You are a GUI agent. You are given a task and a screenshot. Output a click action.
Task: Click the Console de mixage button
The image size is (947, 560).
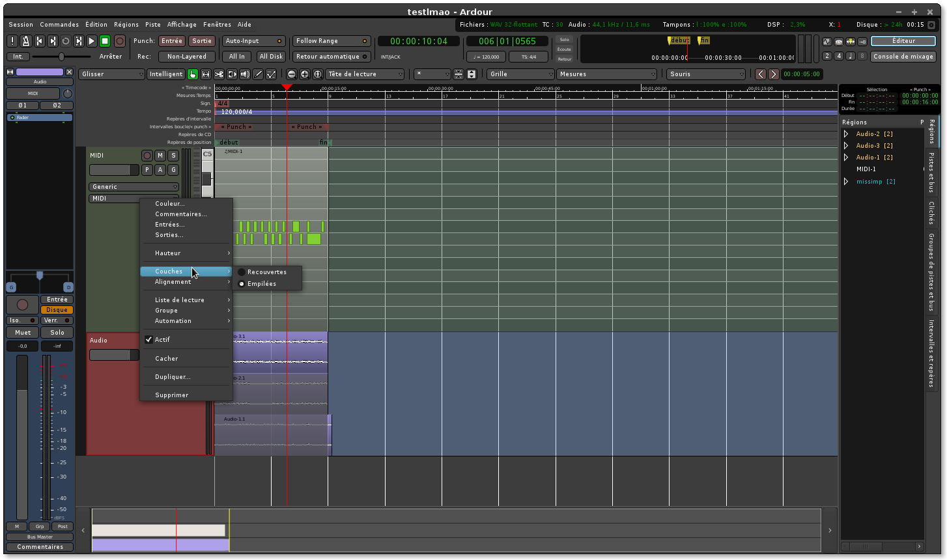click(x=903, y=57)
